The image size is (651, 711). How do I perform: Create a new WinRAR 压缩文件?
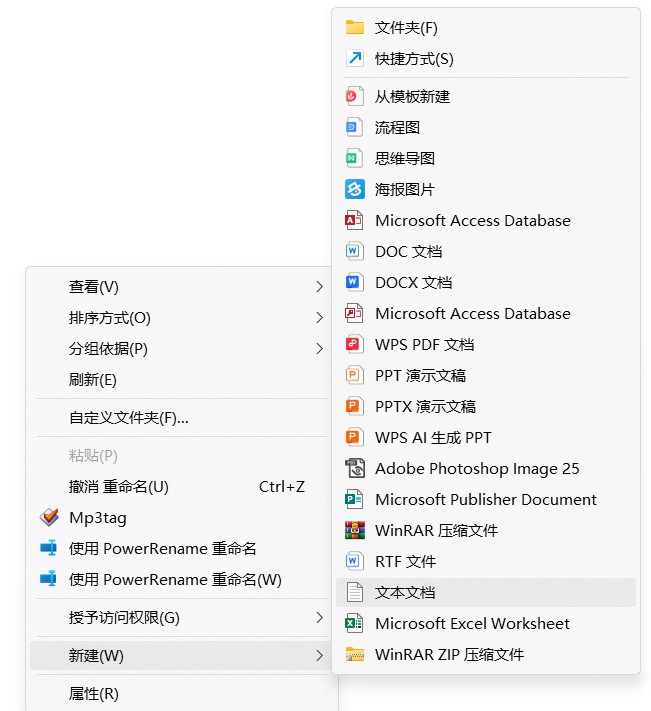(x=486, y=530)
